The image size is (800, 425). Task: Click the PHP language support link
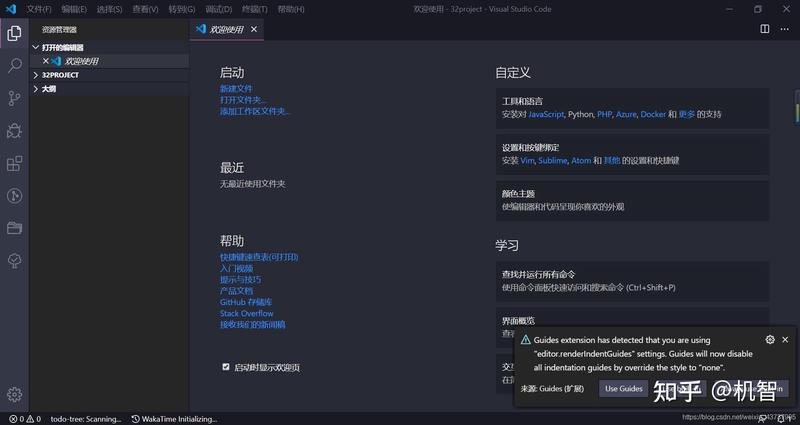pyautogui.click(x=605, y=114)
